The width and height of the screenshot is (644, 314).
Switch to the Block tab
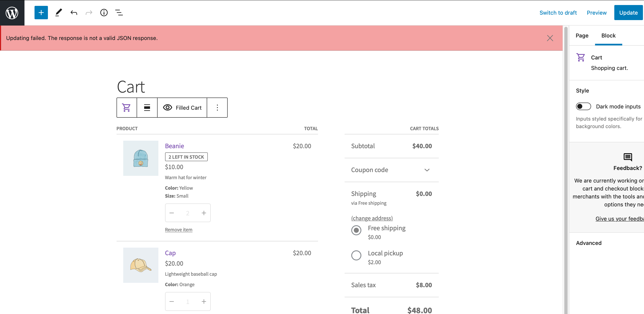tap(608, 36)
